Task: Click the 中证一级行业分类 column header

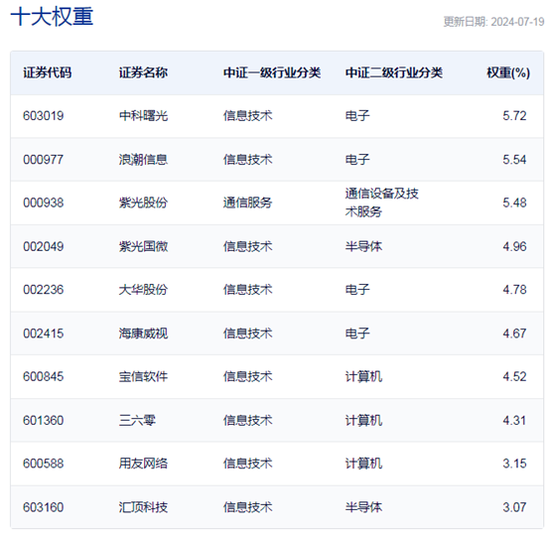Action: [x=272, y=73]
